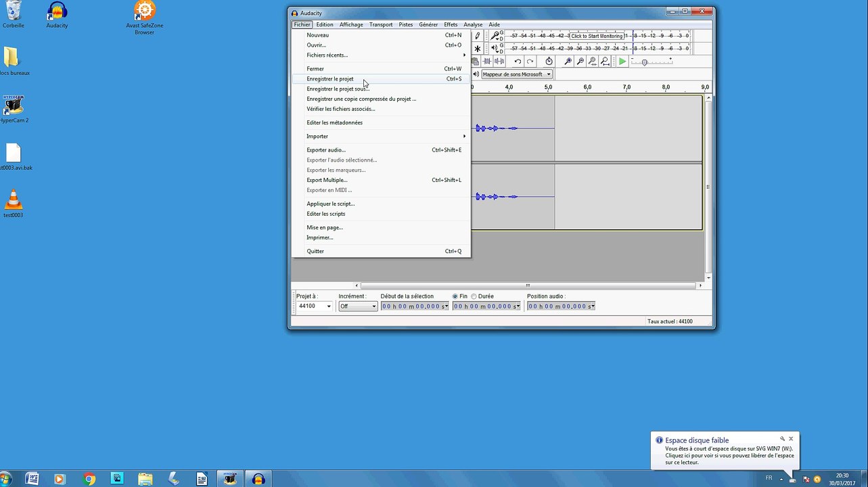This screenshot has width=868, height=487.
Task: Open the Edition menu
Action: (x=325, y=24)
